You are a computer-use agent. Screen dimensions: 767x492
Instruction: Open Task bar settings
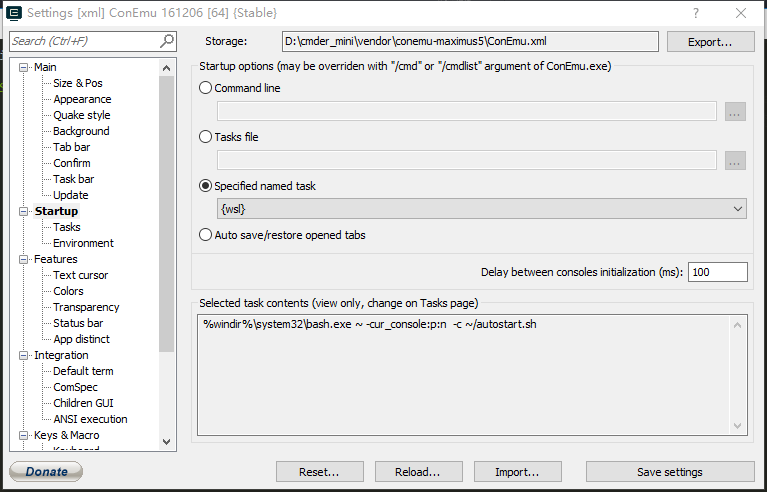[73, 179]
